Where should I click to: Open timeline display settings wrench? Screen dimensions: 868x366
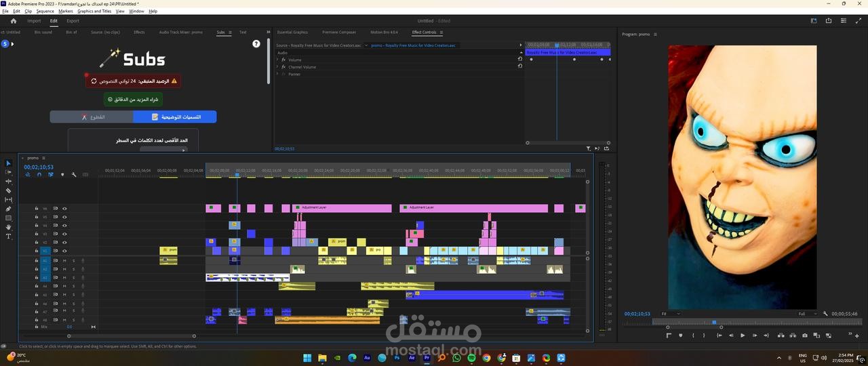click(74, 175)
